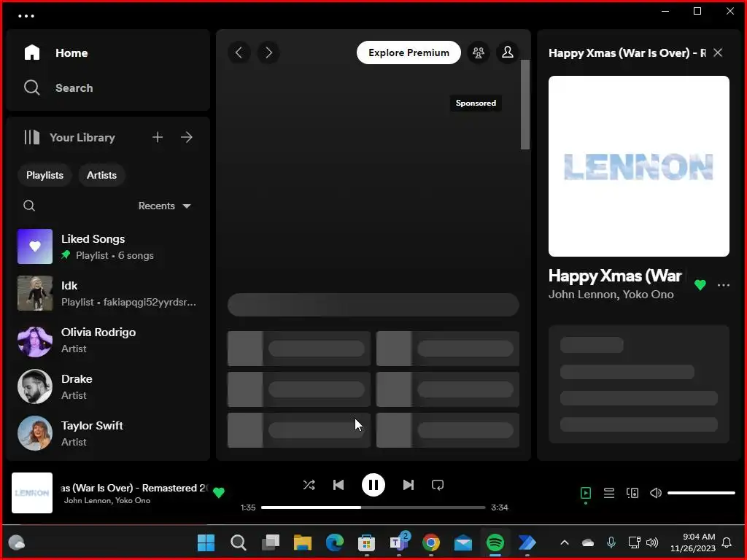Toggle Now Playing view icon

coord(586,493)
